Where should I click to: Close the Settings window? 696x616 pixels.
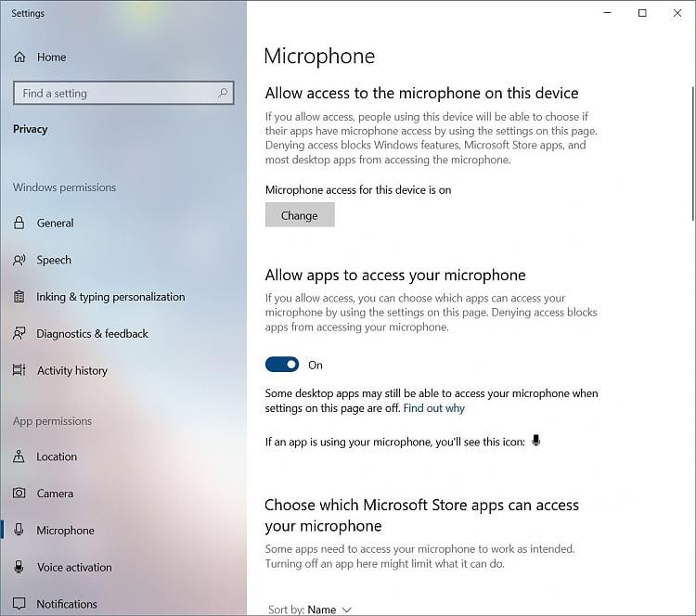pyautogui.click(x=677, y=13)
